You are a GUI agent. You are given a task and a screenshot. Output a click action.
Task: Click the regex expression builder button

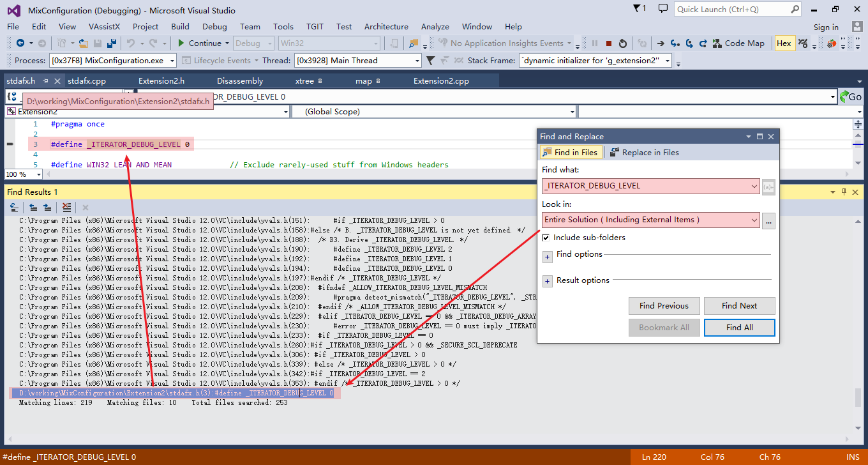tap(768, 187)
